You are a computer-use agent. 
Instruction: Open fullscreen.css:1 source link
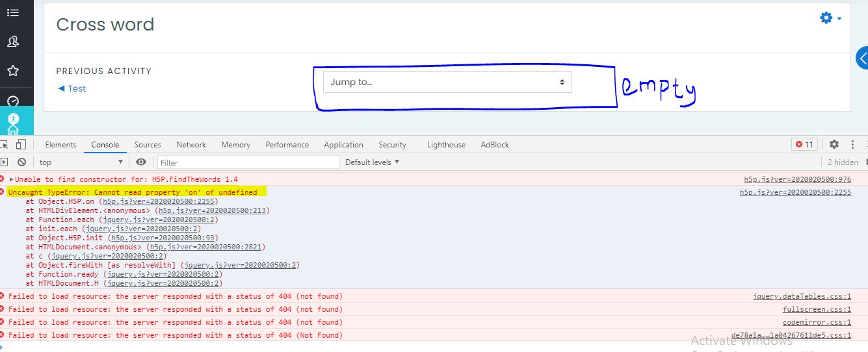pyautogui.click(x=817, y=309)
